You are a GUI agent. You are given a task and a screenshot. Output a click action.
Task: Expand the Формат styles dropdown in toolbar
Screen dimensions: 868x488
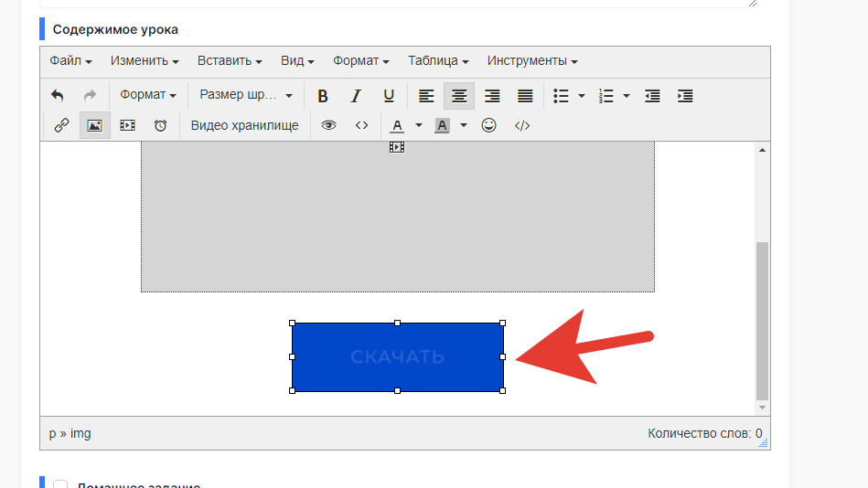(148, 95)
